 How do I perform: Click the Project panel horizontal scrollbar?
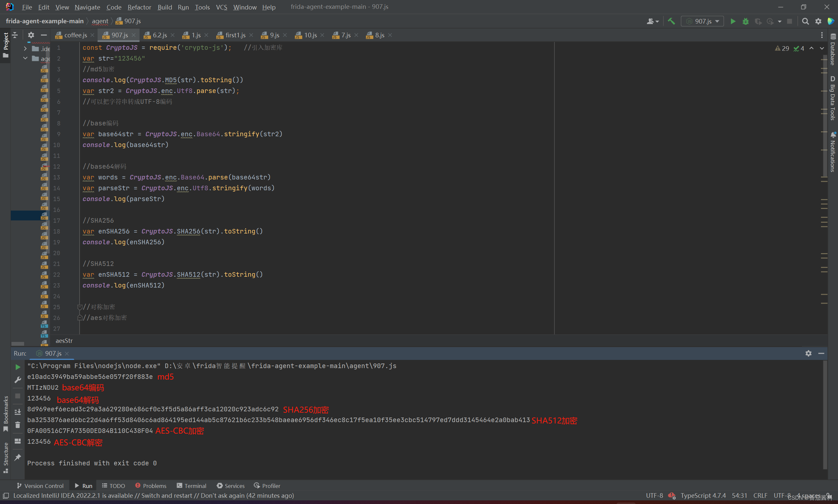click(x=18, y=344)
